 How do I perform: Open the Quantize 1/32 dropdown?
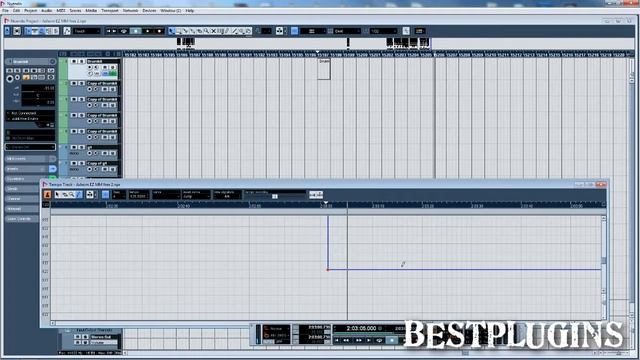point(383,31)
